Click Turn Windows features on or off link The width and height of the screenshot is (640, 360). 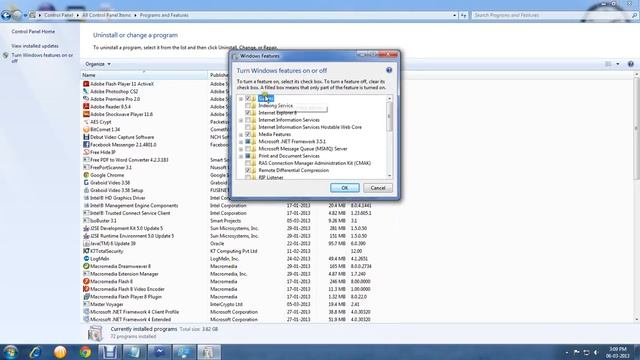click(x=42, y=58)
